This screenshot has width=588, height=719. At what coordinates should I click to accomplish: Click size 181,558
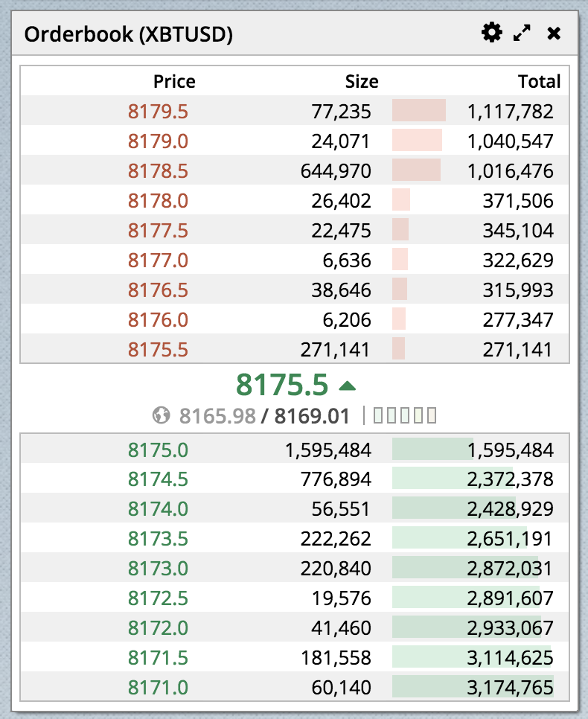pos(336,659)
